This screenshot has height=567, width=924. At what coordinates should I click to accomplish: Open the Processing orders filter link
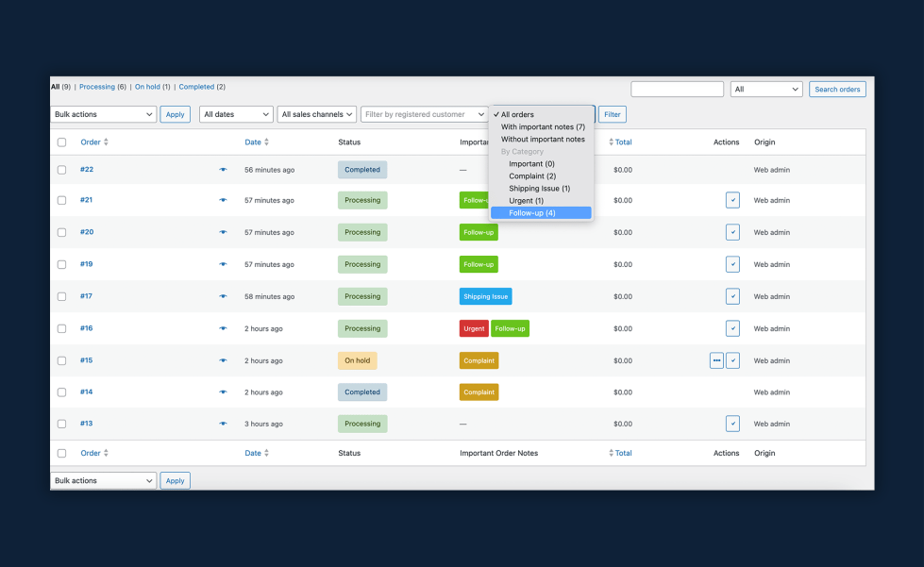(98, 86)
